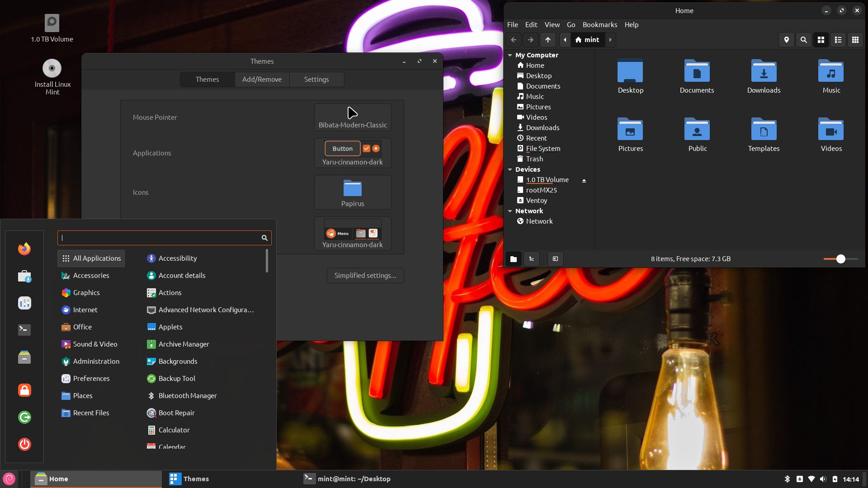Switch to compact view icon

(x=855, y=40)
